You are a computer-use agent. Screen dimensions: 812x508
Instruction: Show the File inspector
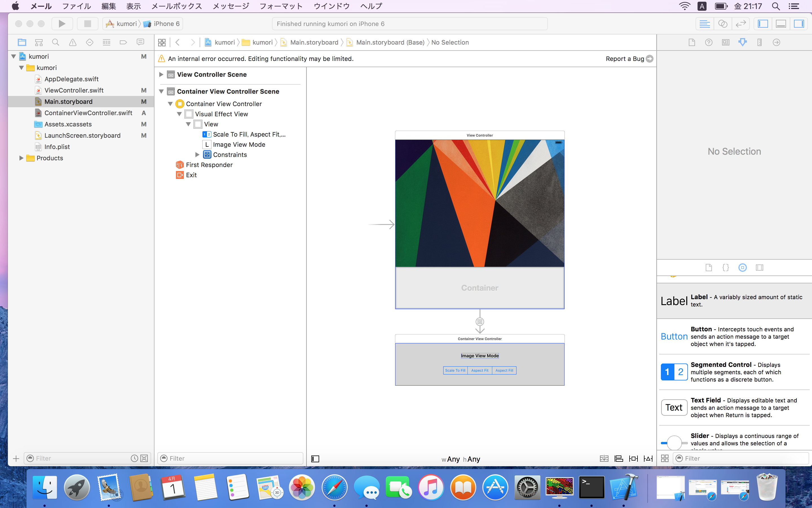coord(692,42)
